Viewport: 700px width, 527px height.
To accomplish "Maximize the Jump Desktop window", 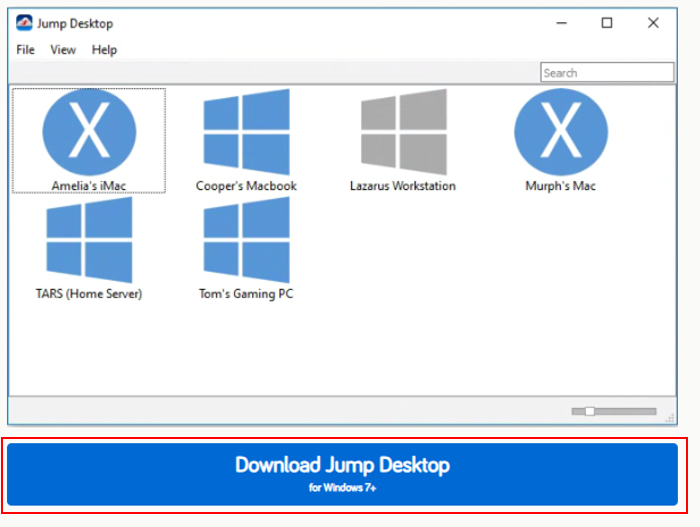I will tap(607, 23).
